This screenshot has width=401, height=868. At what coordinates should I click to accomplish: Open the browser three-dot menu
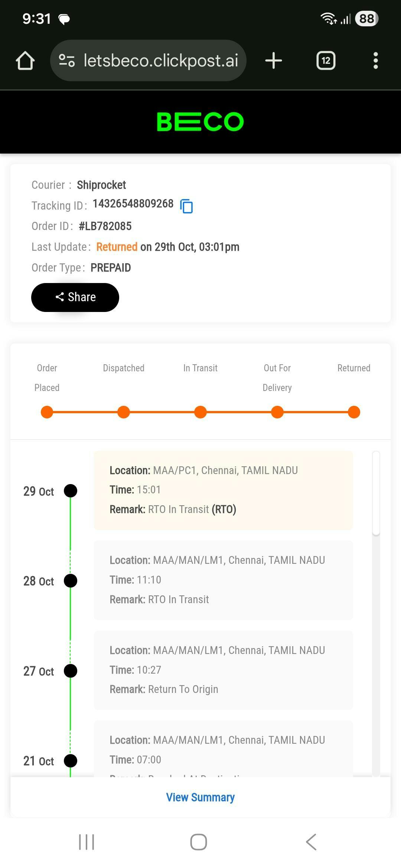click(376, 60)
